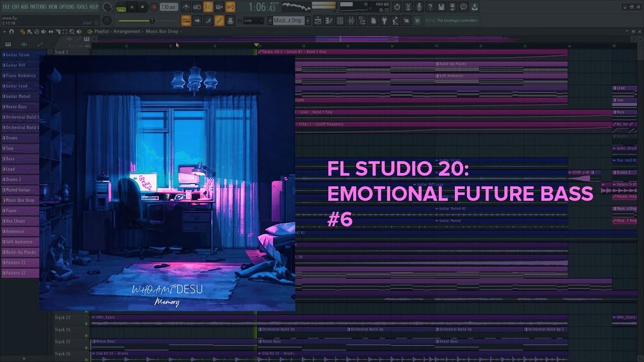Open the FILE menu
644x362 pixels.
(x=6, y=6)
